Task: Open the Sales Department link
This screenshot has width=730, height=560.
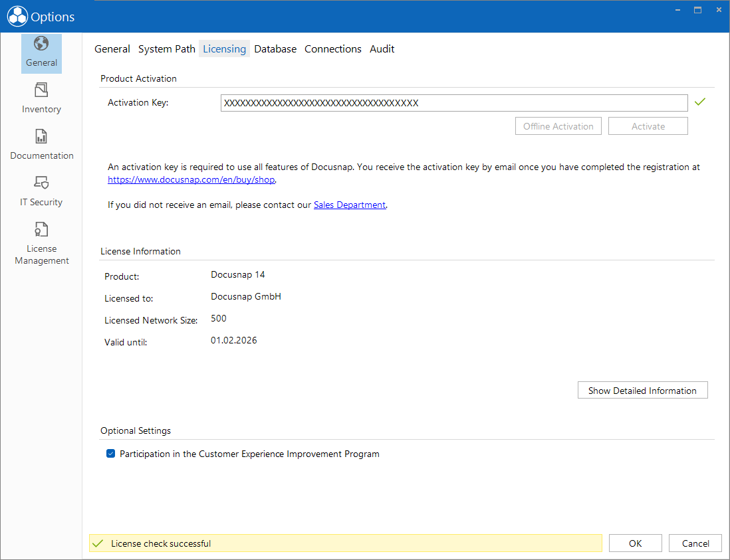Action: (350, 205)
